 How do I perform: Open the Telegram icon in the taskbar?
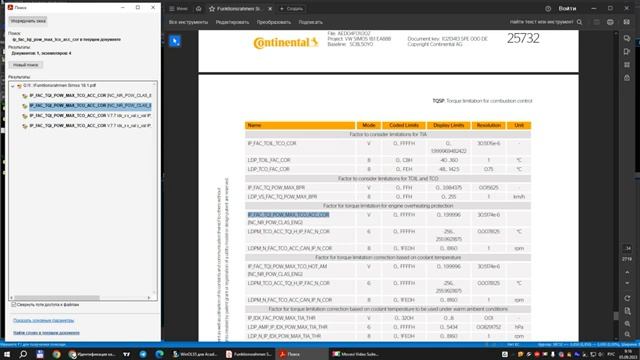pos(143,354)
